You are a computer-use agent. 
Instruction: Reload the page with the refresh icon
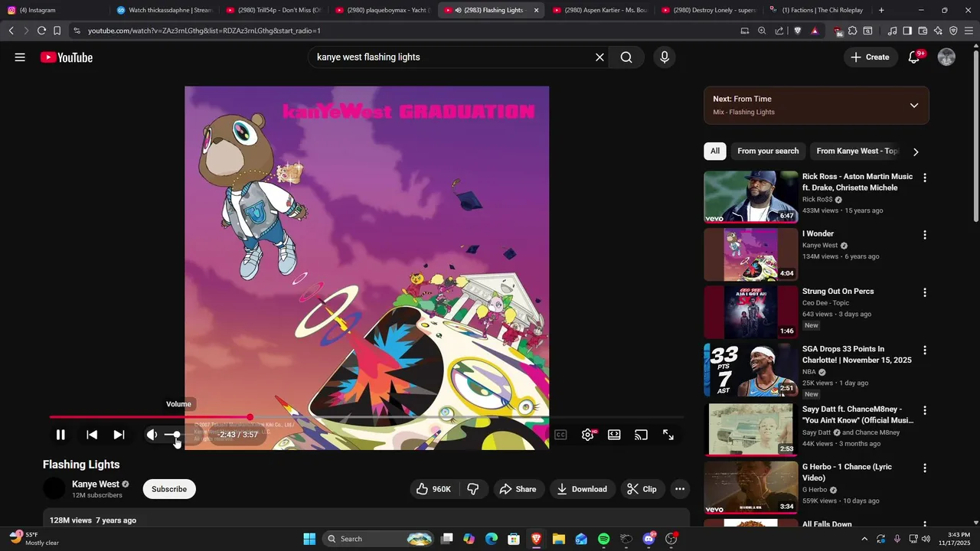(41, 31)
